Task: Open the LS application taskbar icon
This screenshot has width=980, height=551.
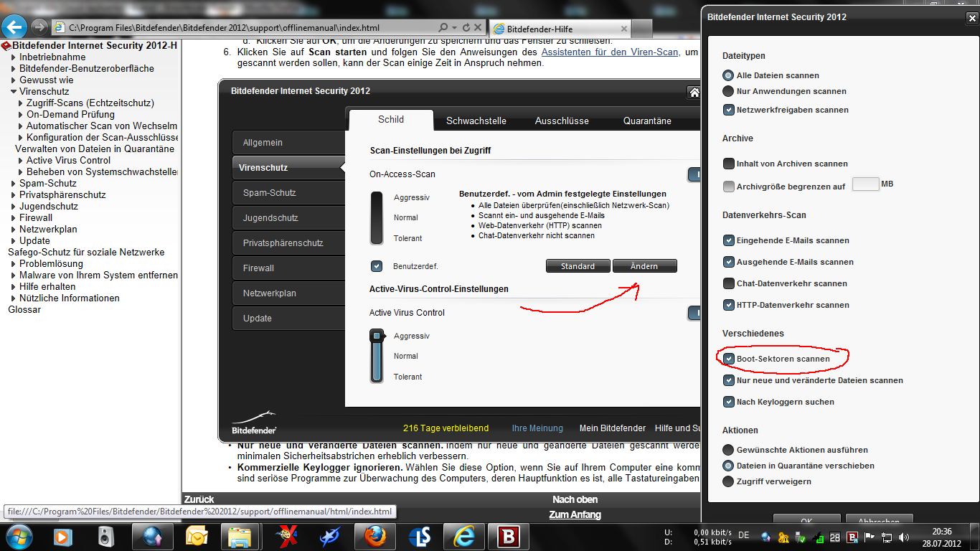Action: tap(419, 536)
